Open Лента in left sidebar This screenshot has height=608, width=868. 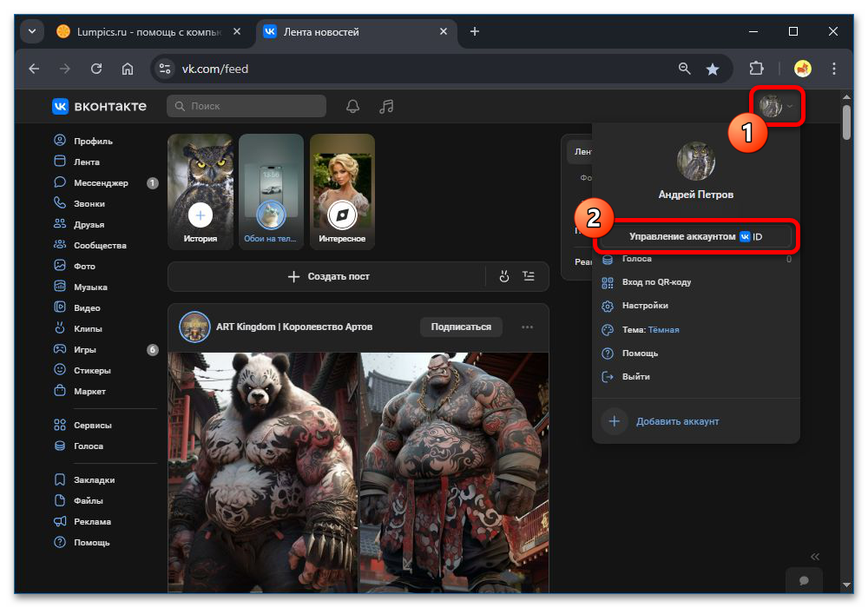pos(76,162)
